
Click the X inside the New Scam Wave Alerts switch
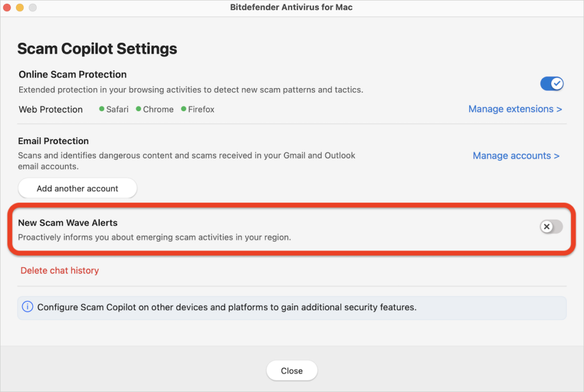coord(546,226)
